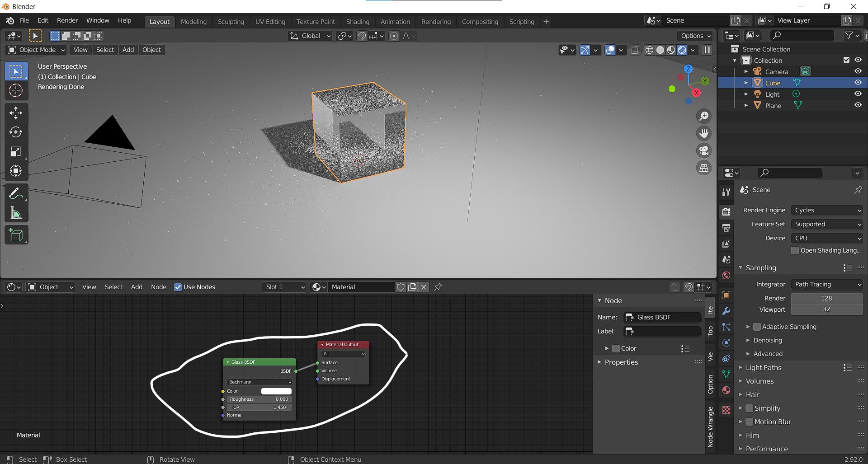Disable Use Nodes in the shader editor
Viewport: 868px width, 464px height.
pyautogui.click(x=178, y=287)
